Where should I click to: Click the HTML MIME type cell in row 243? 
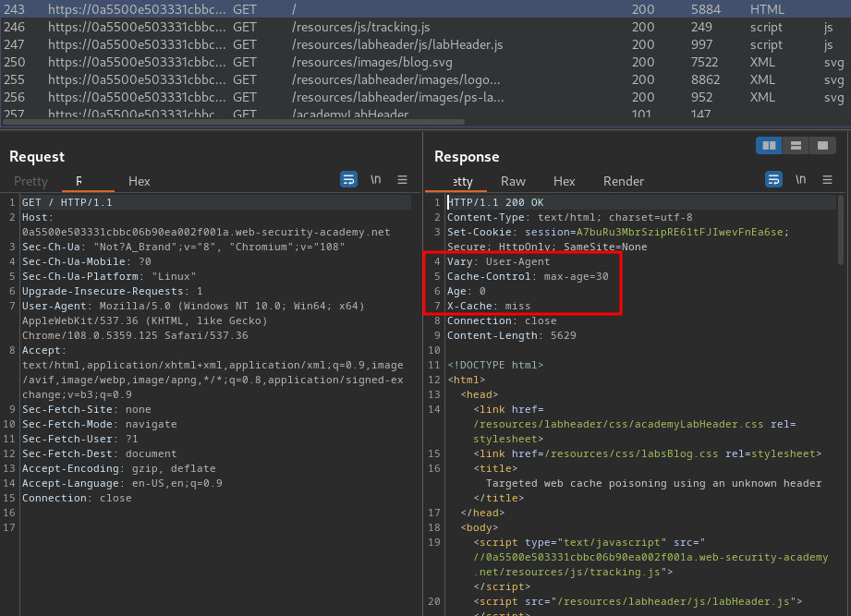(x=767, y=9)
